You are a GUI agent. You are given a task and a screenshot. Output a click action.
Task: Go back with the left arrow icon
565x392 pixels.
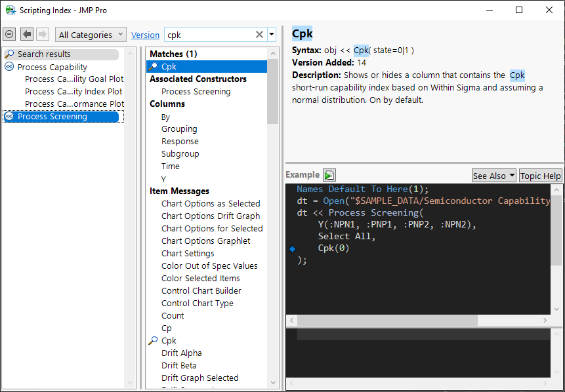coord(27,35)
